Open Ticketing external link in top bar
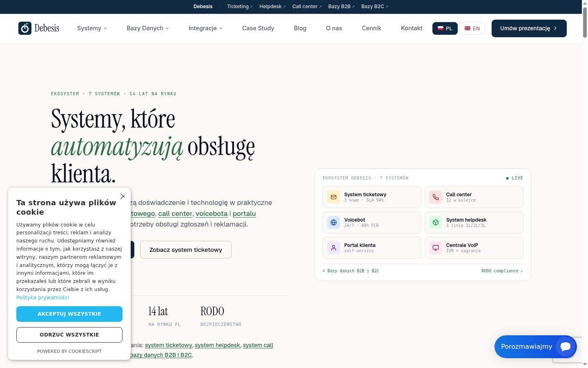Screen dimensions: 588x368 coord(240,7)
